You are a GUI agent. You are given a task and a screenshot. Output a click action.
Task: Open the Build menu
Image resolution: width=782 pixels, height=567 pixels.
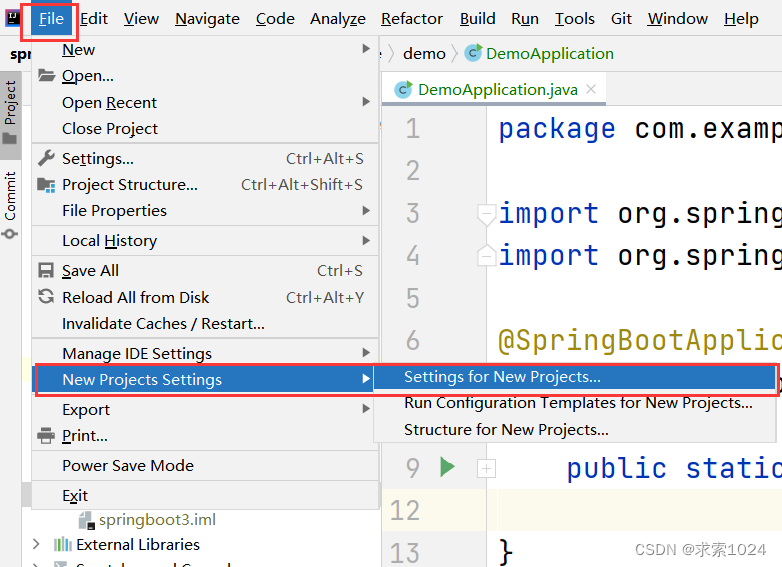click(477, 19)
